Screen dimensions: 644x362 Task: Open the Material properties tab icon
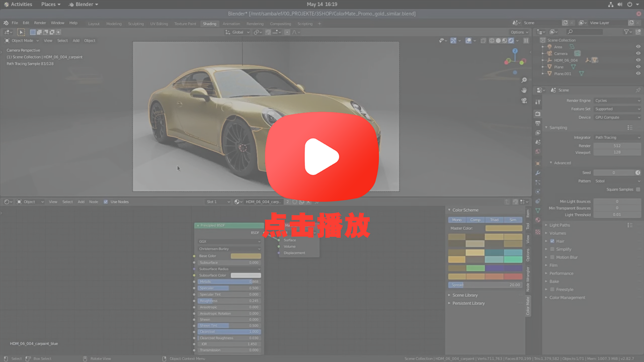(538, 221)
